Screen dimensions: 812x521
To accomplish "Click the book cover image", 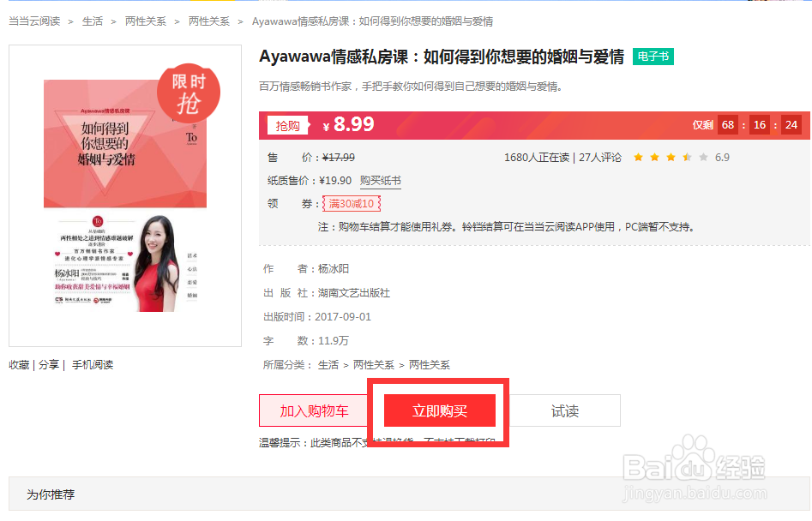I will point(125,195).
